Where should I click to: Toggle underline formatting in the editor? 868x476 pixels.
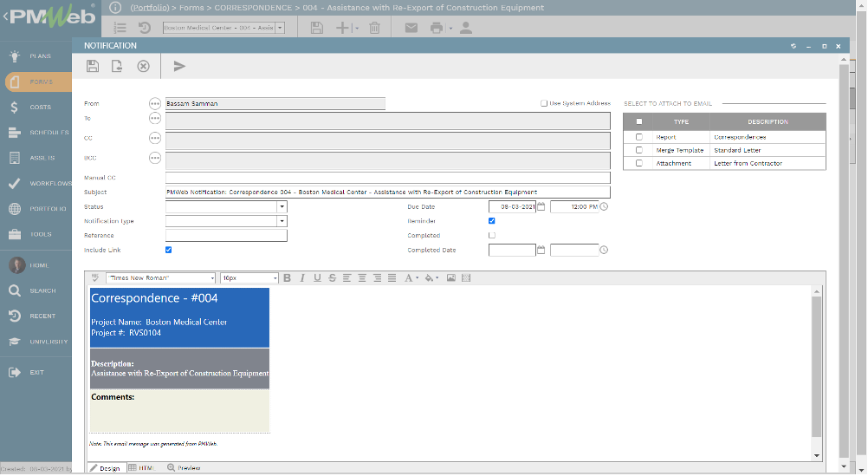[317, 278]
